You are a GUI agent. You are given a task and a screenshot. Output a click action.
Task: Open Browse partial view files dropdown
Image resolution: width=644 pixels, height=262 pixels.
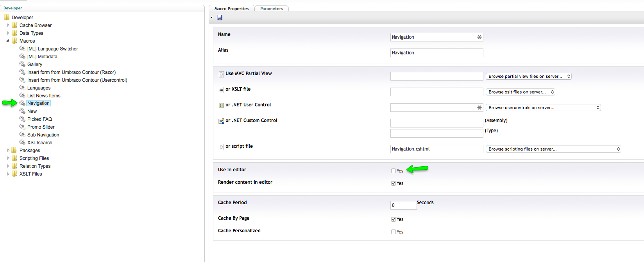click(528, 76)
